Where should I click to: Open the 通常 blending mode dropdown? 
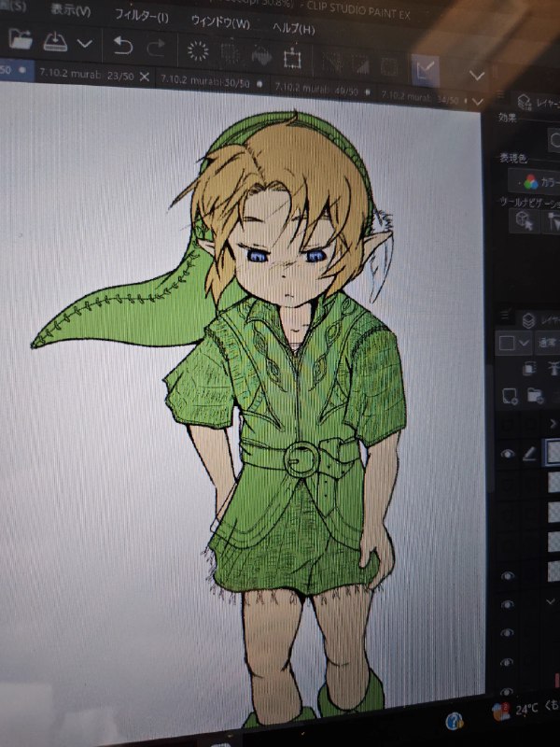click(x=548, y=343)
